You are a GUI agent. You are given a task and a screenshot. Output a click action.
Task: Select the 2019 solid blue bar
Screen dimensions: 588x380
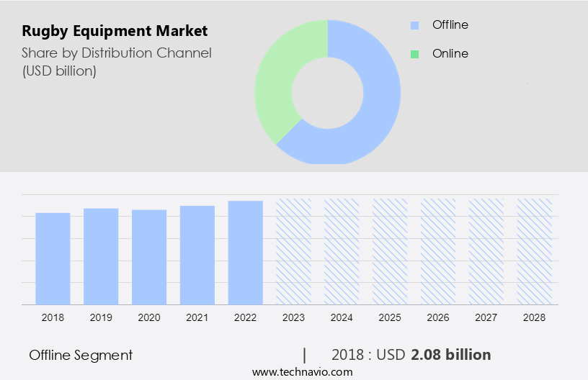pyautogui.click(x=101, y=255)
